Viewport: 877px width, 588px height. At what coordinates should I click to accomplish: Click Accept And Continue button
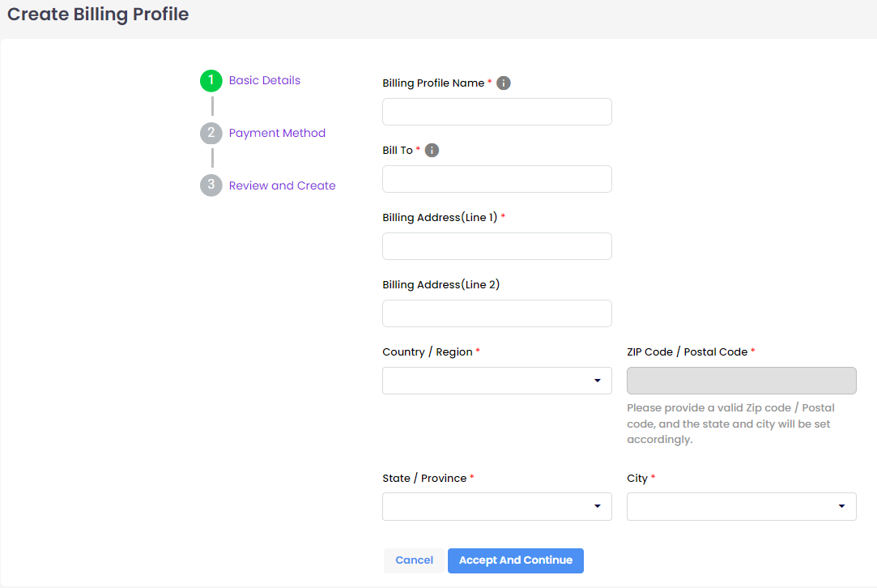pos(516,560)
